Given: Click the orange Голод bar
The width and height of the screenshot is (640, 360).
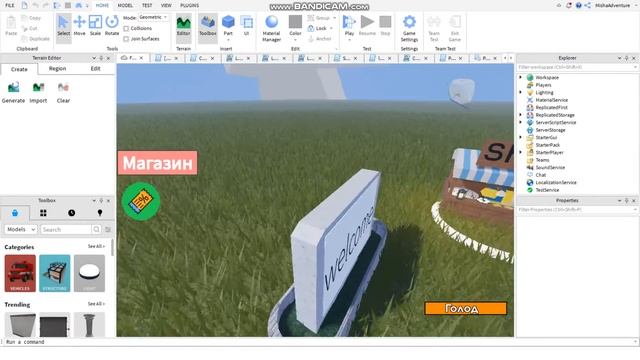Looking at the screenshot, I should (x=465, y=309).
